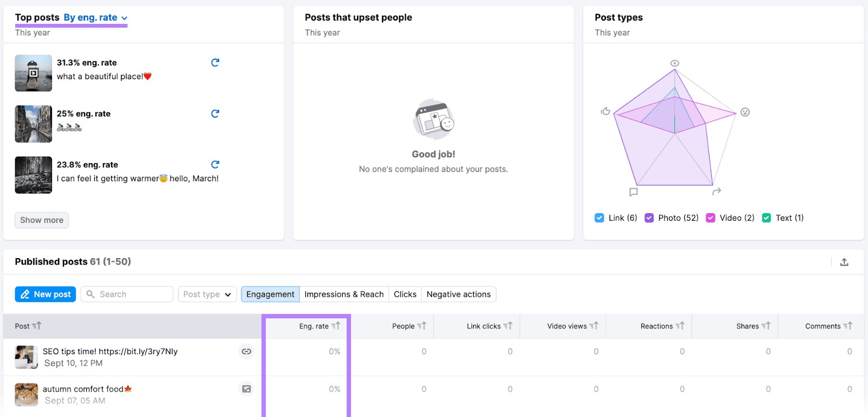Viewport: 868px width, 417px height.
Task: Click refresh icon beside 23.8% eng. rate post
Action: pos(215,164)
